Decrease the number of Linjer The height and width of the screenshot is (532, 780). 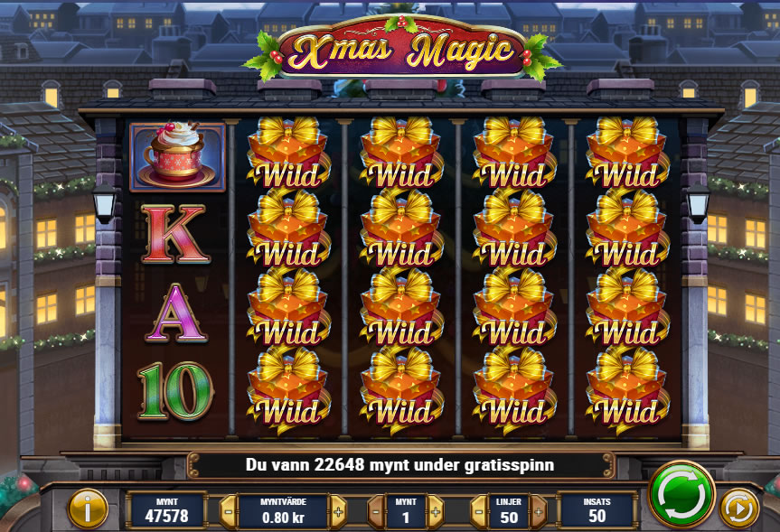pos(479,511)
